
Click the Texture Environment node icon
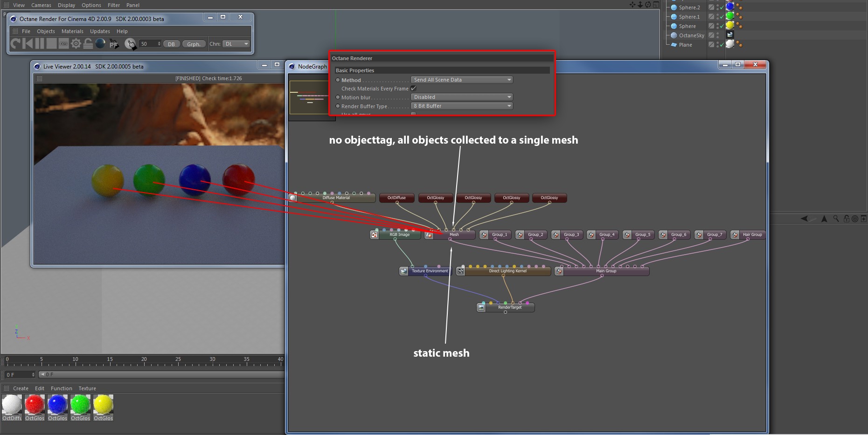click(x=404, y=271)
